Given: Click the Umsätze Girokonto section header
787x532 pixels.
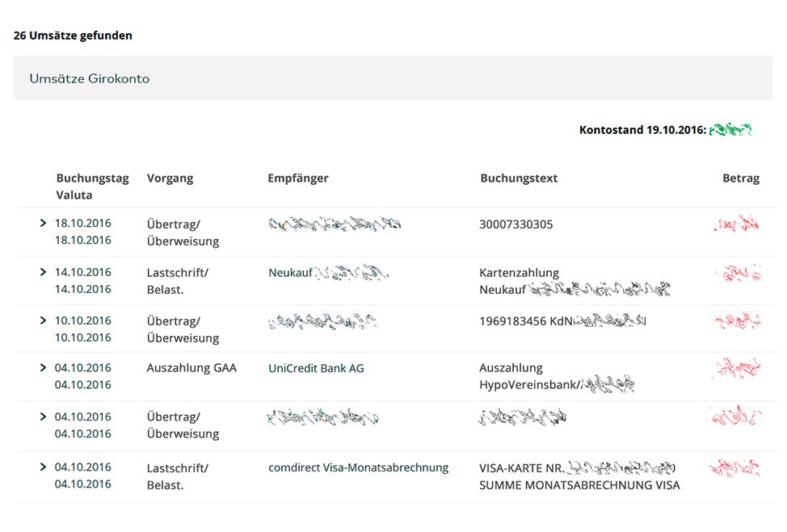Looking at the screenshot, I should [x=90, y=78].
